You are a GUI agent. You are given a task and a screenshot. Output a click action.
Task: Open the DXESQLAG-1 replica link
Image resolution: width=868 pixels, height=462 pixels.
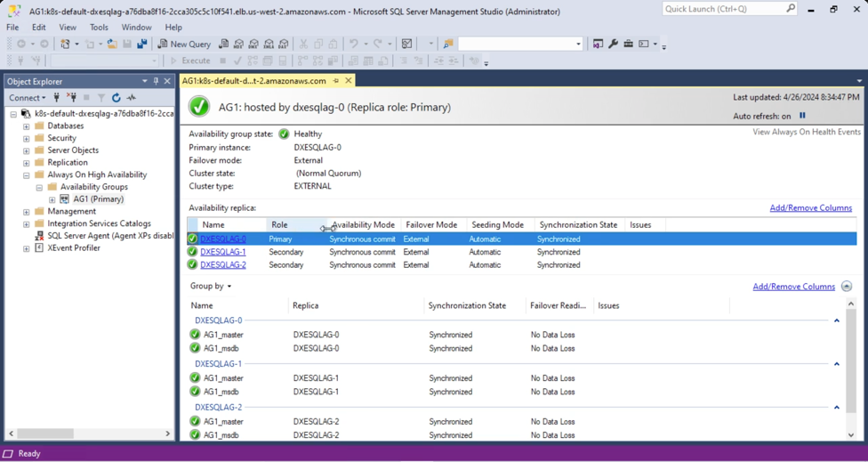coord(223,252)
